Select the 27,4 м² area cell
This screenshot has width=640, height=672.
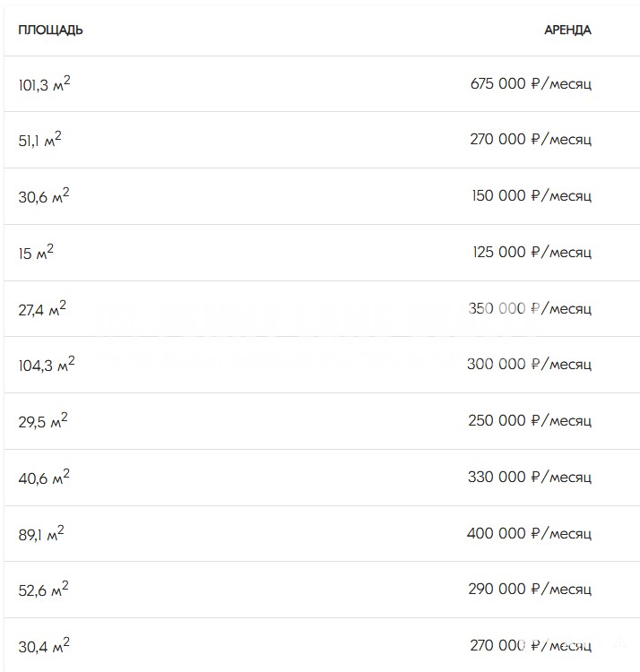pos(42,309)
